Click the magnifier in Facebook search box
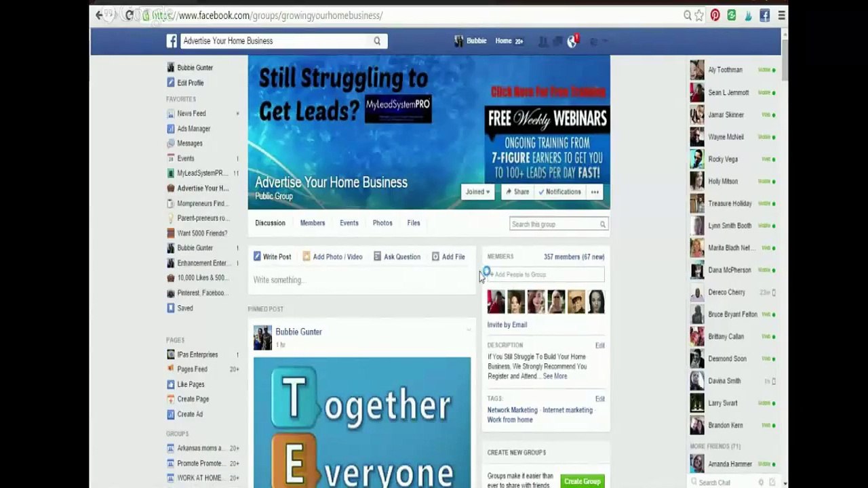 tap(377, 41)
